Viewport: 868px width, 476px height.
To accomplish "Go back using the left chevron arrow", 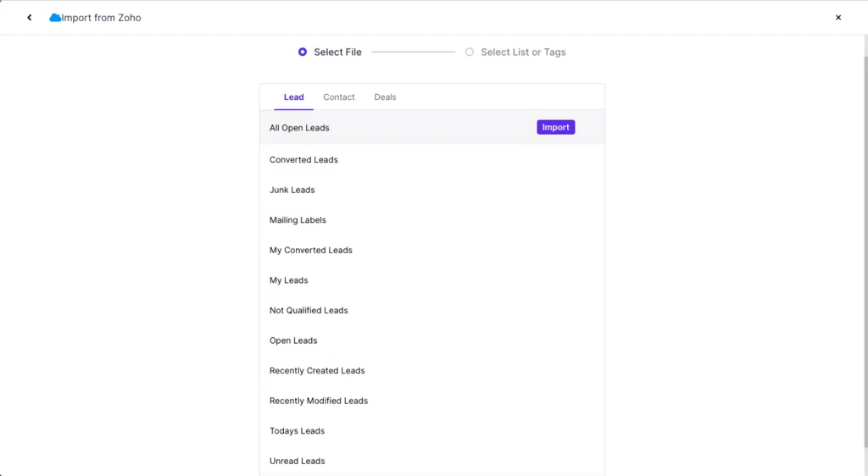I will [x=30, y=18].
